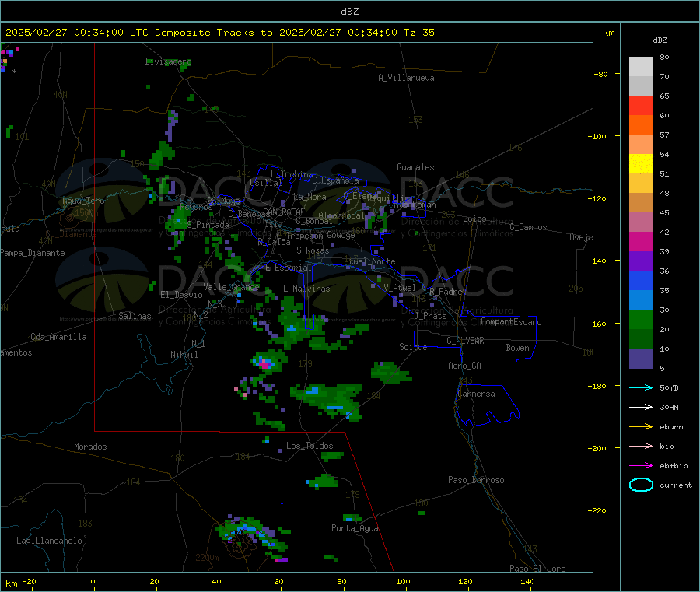Click the magenta echo core near Nihuil

266,364
